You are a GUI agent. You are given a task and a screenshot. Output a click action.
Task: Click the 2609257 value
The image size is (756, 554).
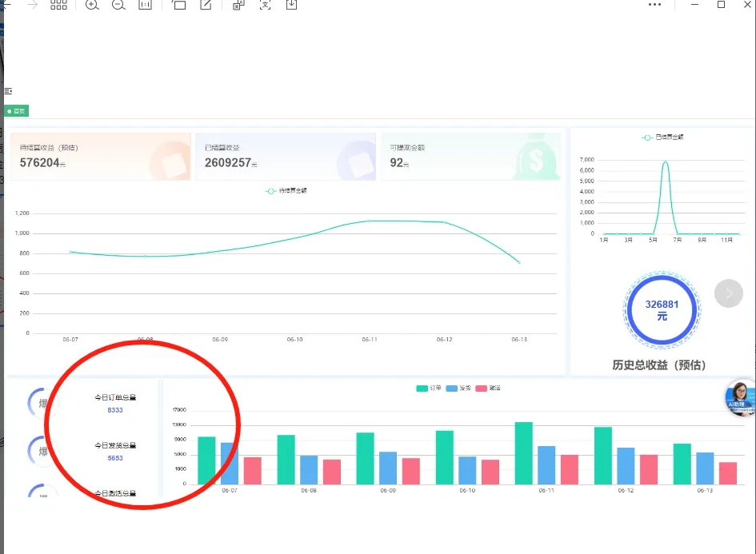click(227, 163)
